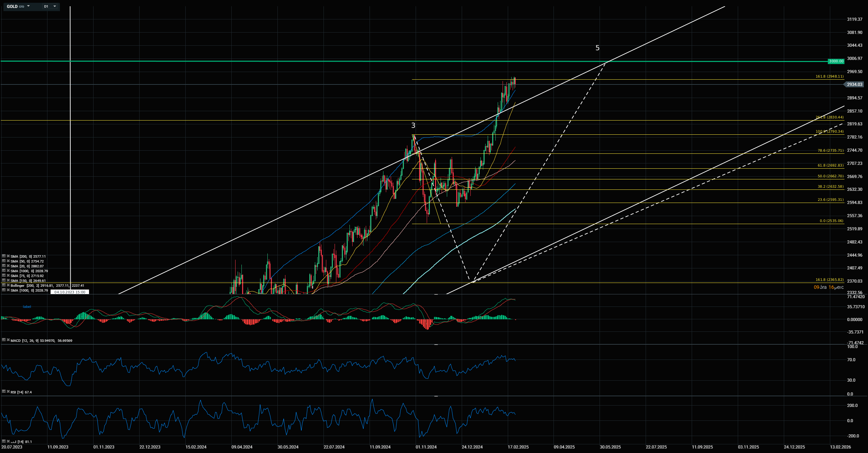Image resolution: width=868 pixels, height=453 pixels.
Task: Open settings for SMA 200 indicator
Action: 4,256
